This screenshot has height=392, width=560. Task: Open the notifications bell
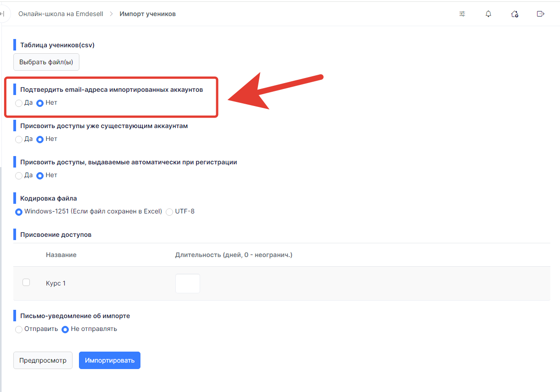pos(488,14)
